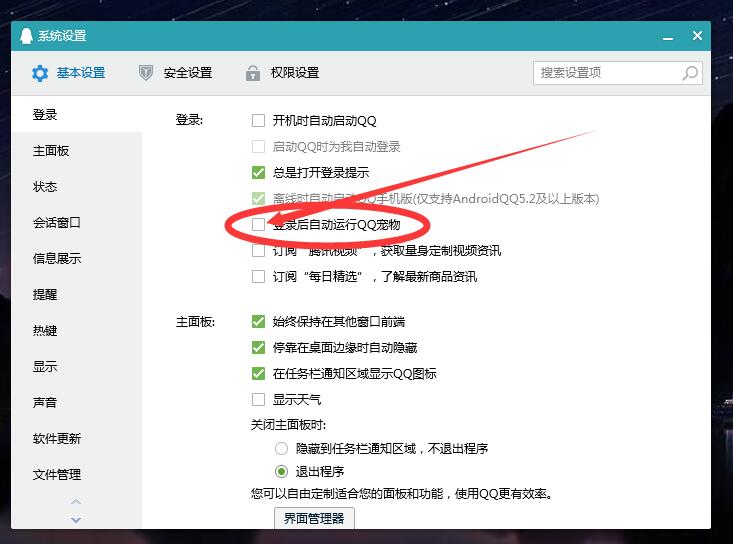Enable 开机时自动启动QQ checkbox

tap(259, 121)
